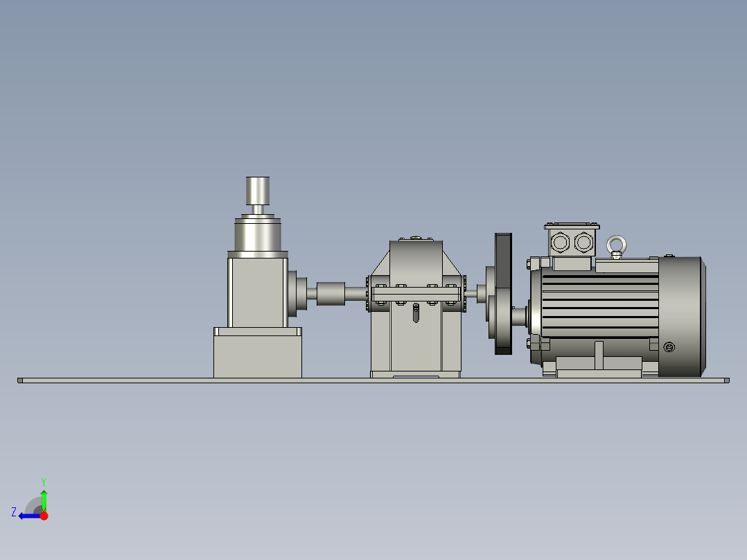Image resolution: width=747 pixels, height=560 pixels.
Task: Select the round screw on fan cover
Action: coord(669,347)
